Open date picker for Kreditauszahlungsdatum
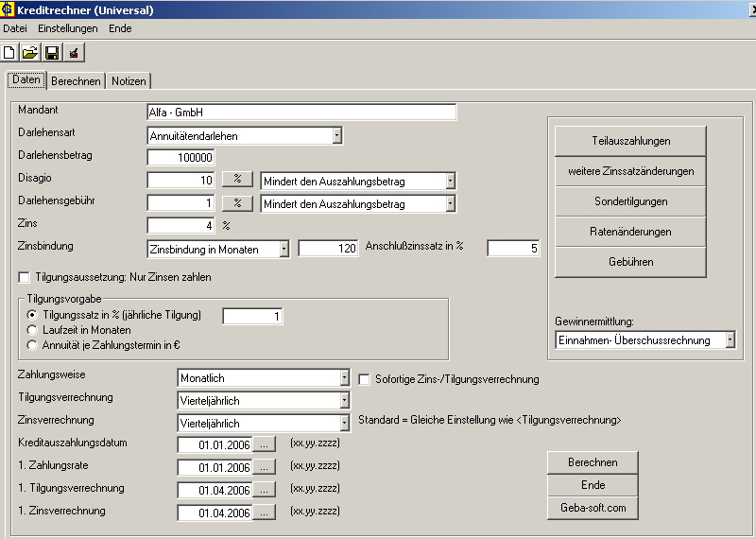The width and height of the screenshot is (756, 539). click(x=266, y=444)
